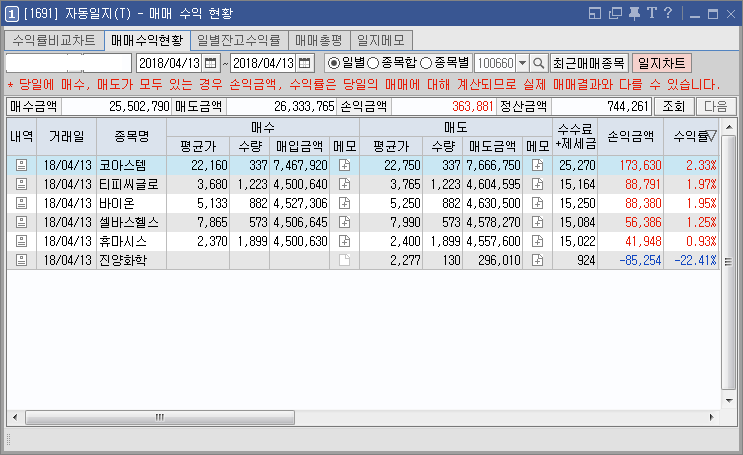Select the 코아스템 stock name cell
Viewport: 743px width, 455px height.
click(x=132, y=165)
